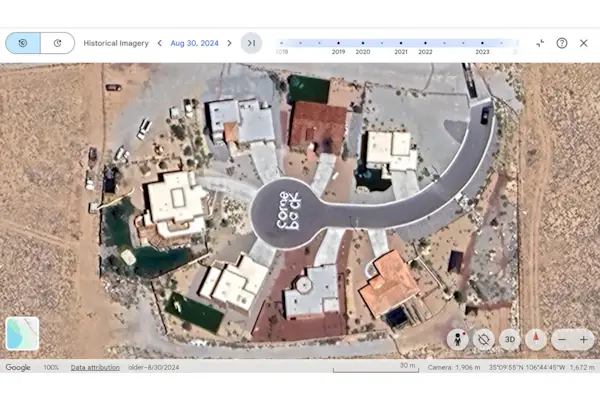Image resolution: width=600 pixels, height=400 pixels.
Task: Activate the Street View pegman
Action: tap(458, 340)
